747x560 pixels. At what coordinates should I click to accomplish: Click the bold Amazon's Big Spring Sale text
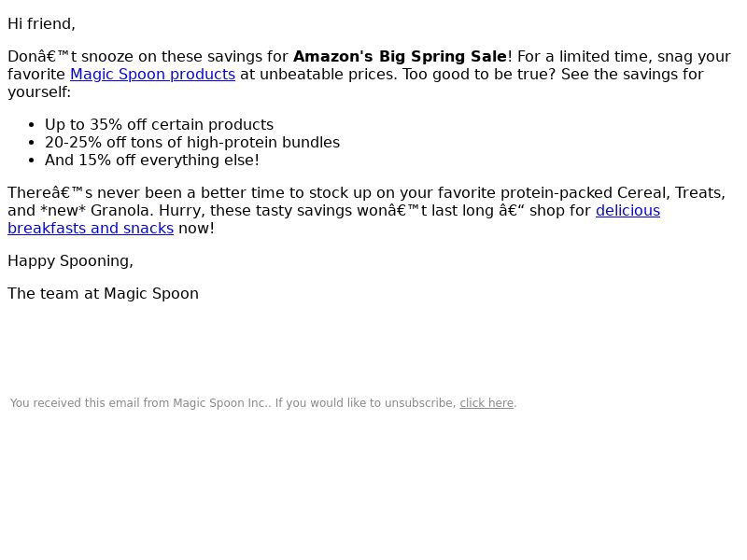[401, 56]
